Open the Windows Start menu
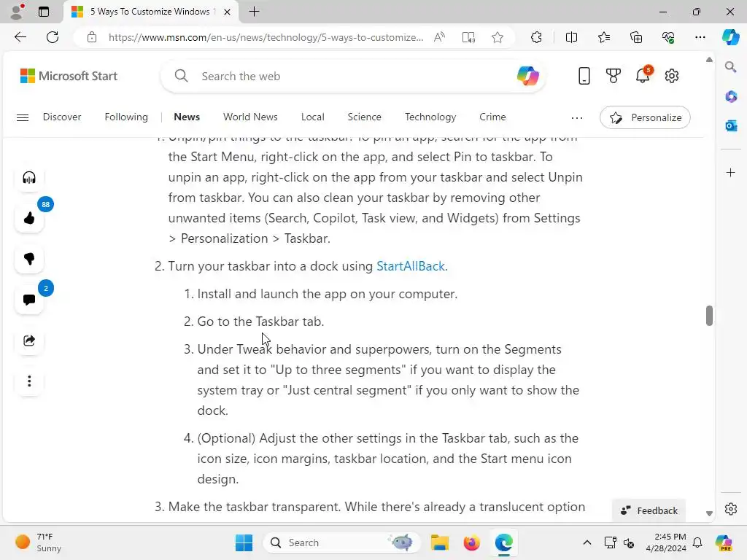This screenshot has height=560, width=747. tap(244, 542)
